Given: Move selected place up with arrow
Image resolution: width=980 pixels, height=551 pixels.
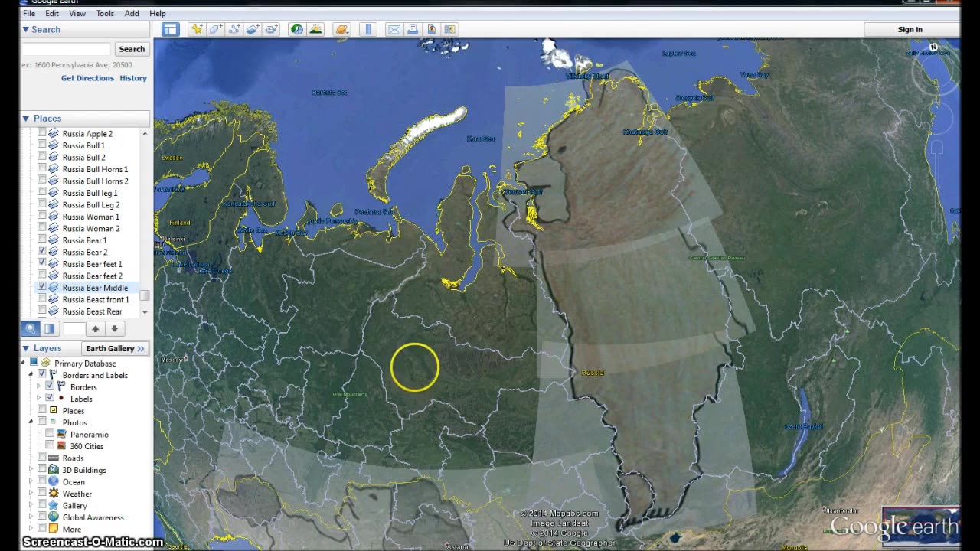Looking at the screenshot, I should tap(96, 329).
